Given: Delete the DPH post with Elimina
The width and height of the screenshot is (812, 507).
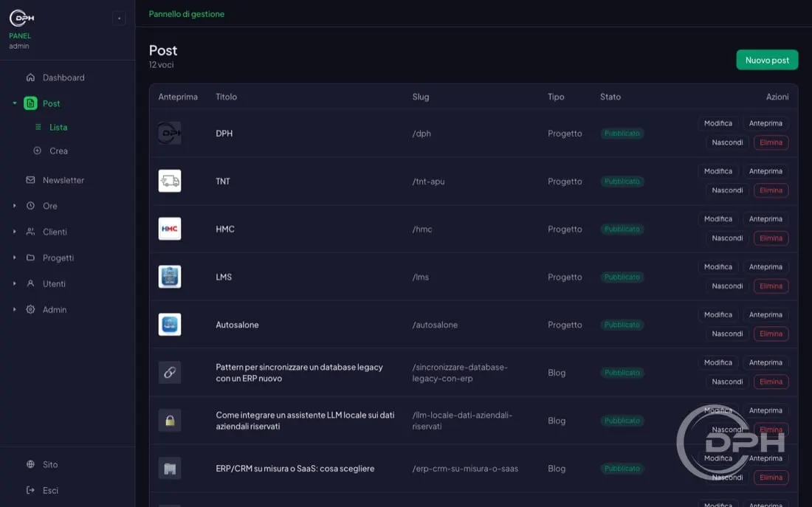Looking at the screenshot, I should [x=771, y=142].
